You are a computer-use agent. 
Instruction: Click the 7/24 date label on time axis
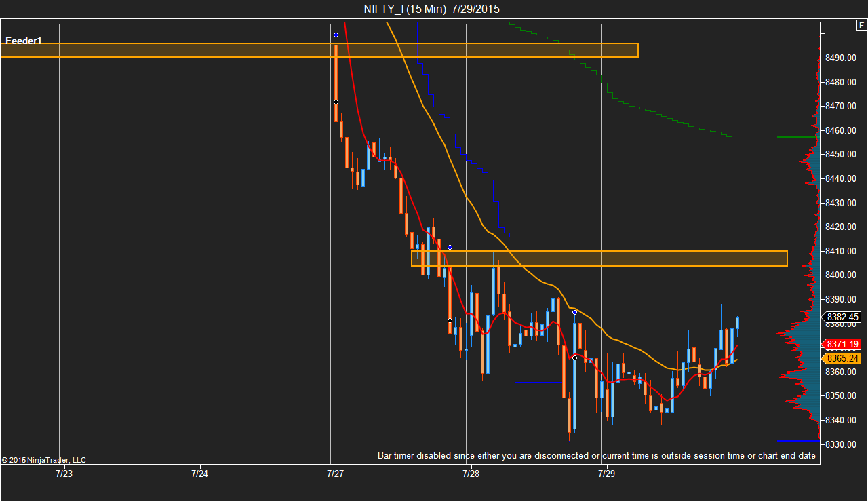tap(199, 474)
